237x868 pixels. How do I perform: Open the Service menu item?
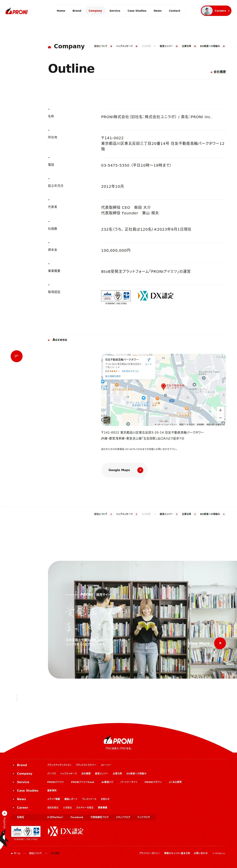tap(115, 11)
